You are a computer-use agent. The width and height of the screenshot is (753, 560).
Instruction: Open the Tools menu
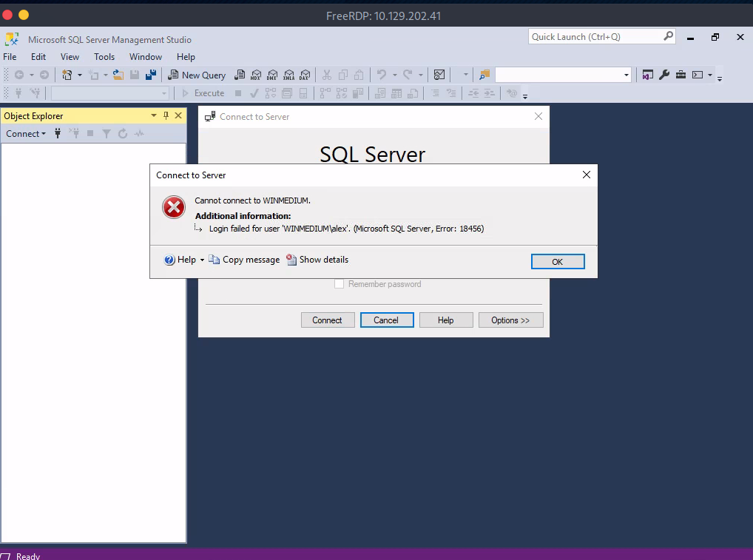(104, 57)
